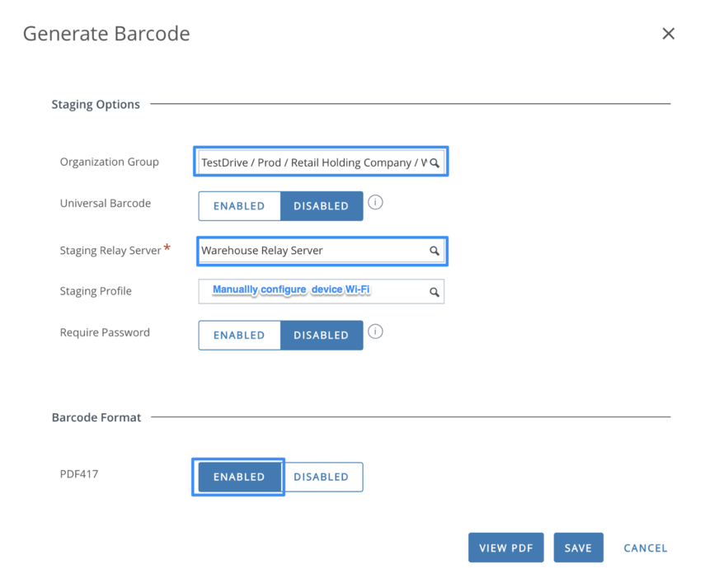This screenshot has height=588, width=705.
Task: Cancel the barcode generation
Action: pyautogui.click(x=645, y=548)
